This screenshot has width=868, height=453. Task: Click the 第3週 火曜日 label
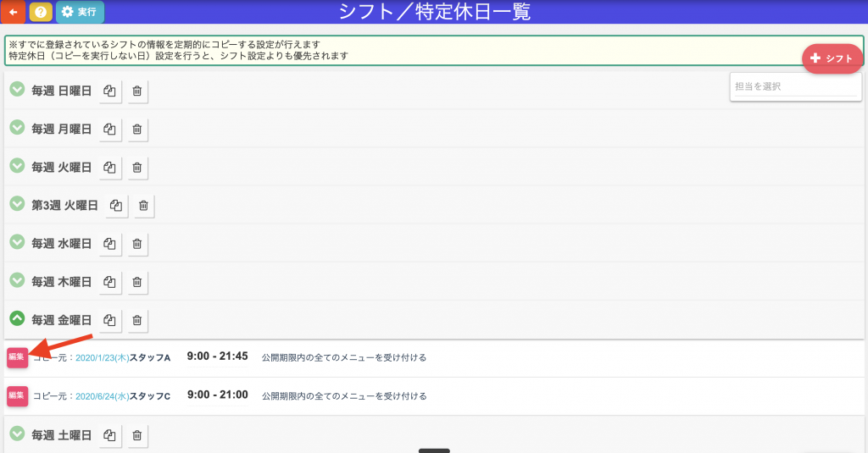(64, 205)
